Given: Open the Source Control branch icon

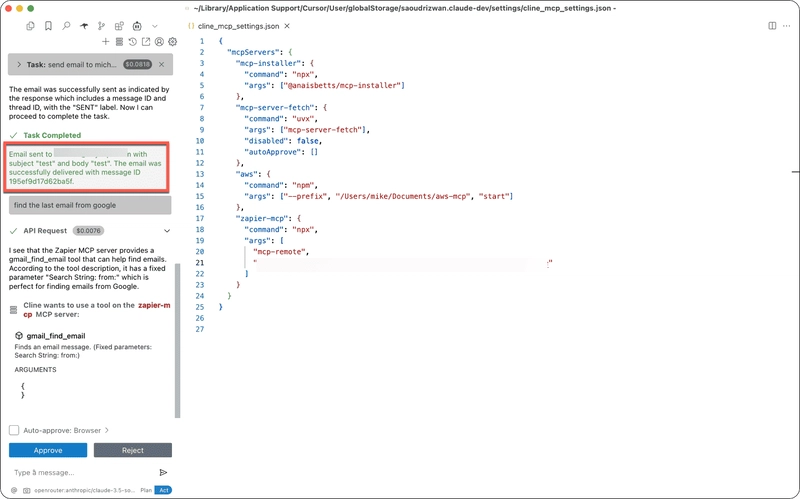Looking at the screenshot, I should pyautogui.click(x=102, y=26).
